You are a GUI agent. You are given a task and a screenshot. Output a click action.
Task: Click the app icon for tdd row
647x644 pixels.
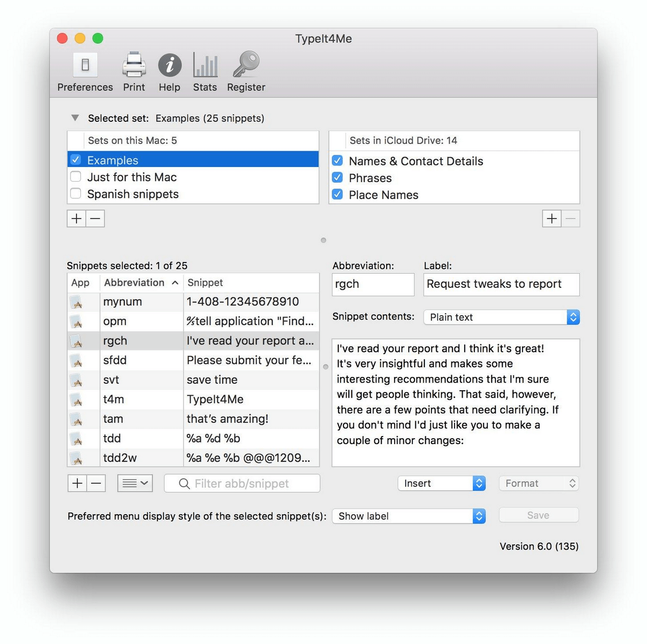[x=76, y=439]
